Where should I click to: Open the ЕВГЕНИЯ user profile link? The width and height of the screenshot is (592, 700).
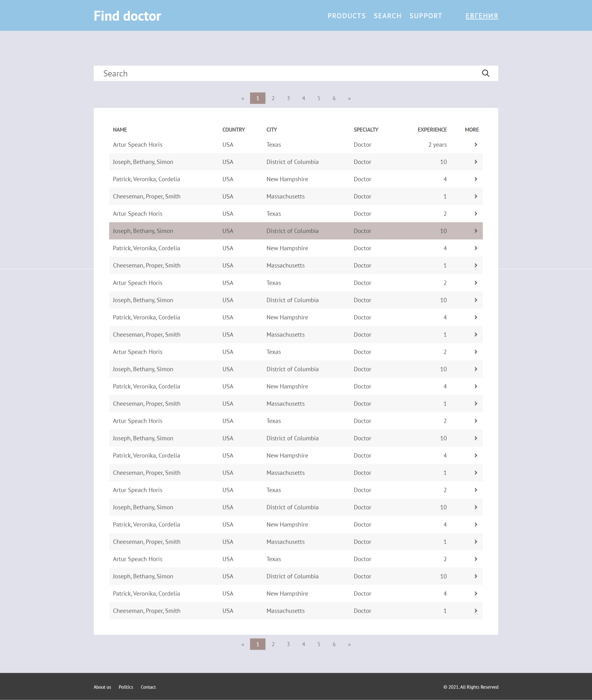tap(482, 16)
